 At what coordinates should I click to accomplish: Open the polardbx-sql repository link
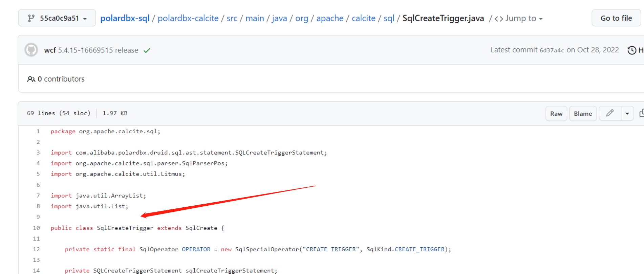[125, 18]
